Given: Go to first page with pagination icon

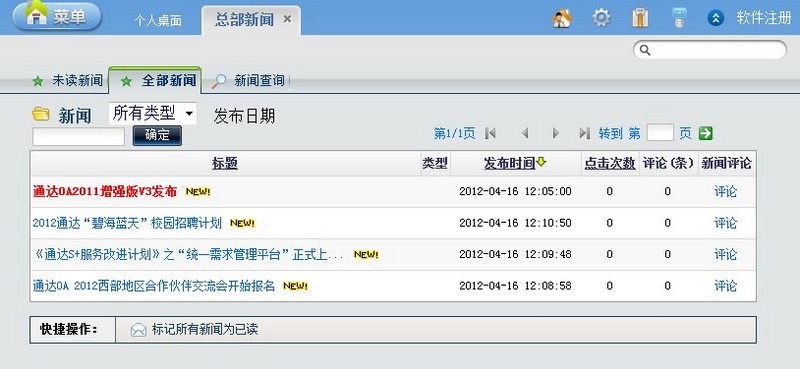Looking at the screenshot, I should click(490, 134).
